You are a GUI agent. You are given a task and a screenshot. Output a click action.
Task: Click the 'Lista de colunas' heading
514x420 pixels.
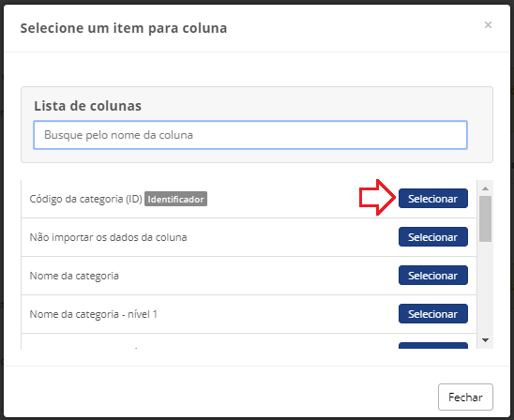[x=88, y=106]
